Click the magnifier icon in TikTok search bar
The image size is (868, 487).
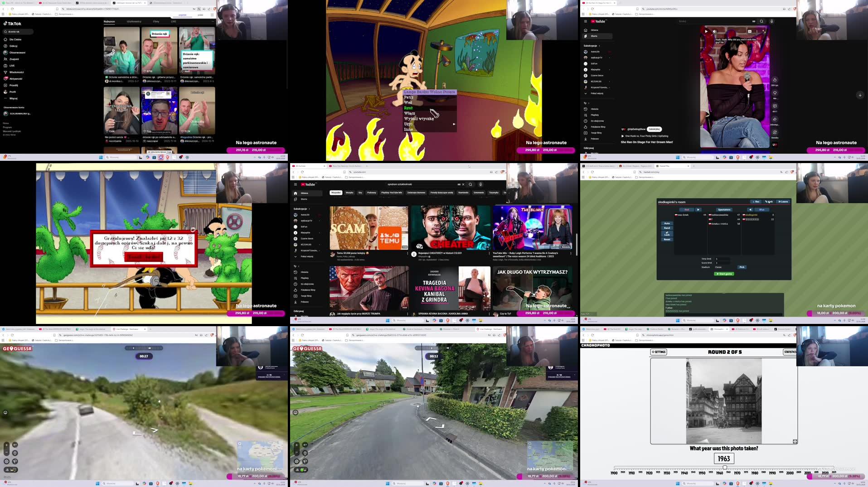[5, 32]
